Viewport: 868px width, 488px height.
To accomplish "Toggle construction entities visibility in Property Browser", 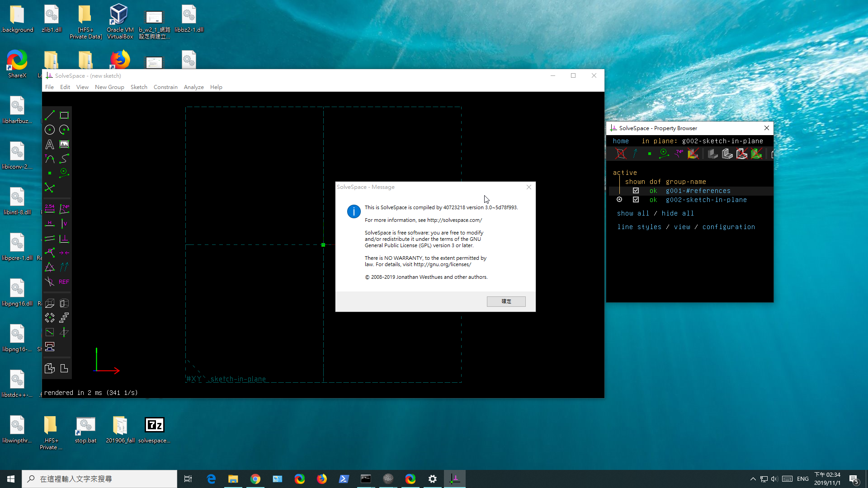I will pos(664,154).
